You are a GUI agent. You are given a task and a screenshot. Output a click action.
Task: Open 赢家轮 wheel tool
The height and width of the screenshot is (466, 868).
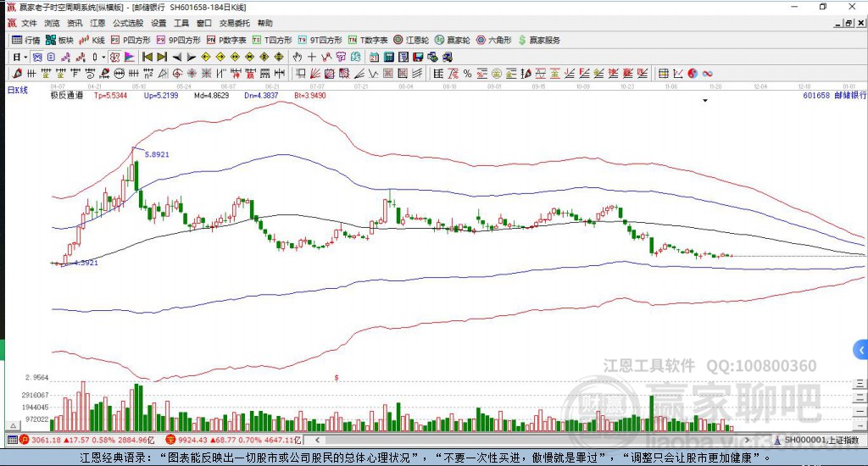pyautogui.click(x=453, y=40)
